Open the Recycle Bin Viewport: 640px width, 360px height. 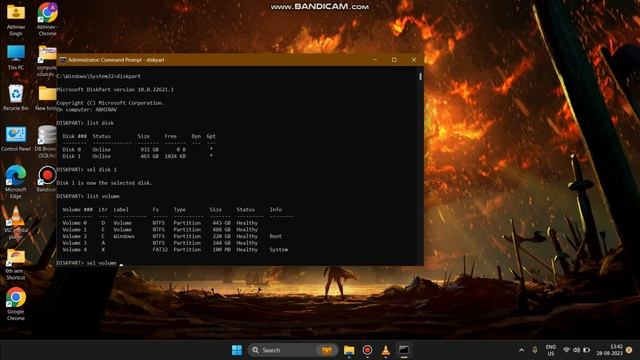[x=16, y=97]
